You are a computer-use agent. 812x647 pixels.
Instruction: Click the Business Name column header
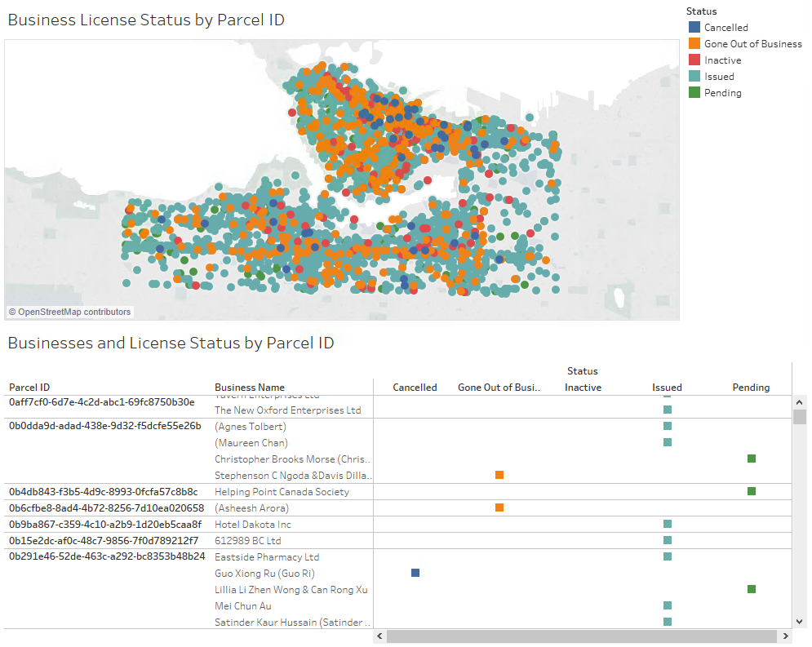click(250, 388)
